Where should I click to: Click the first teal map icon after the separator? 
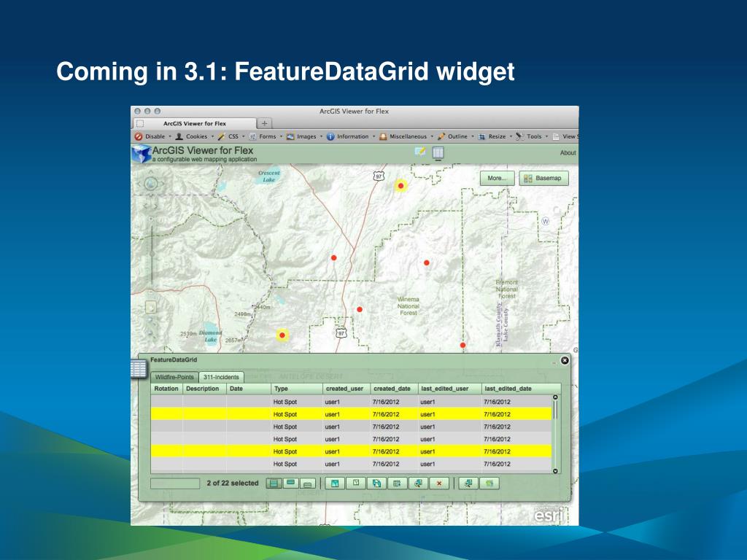tap(335, 483)
